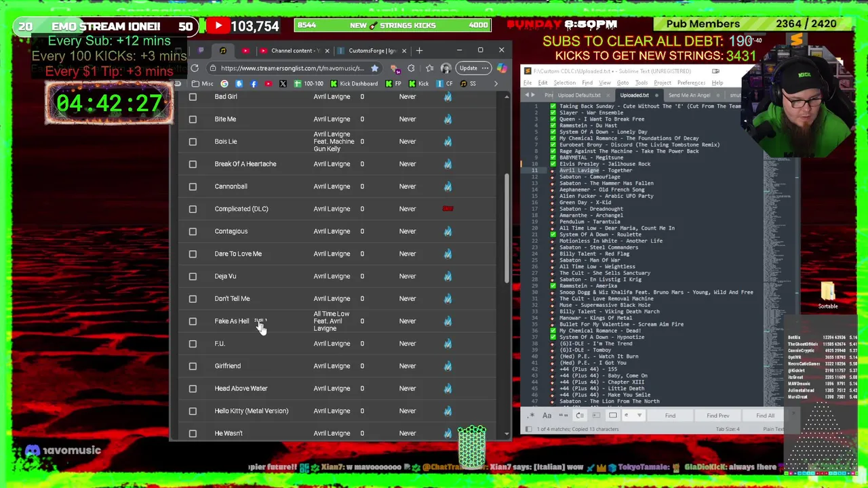This screenshot has width=868, height=488.
Task: Click the Find button in Sublime
Action: 670,415
